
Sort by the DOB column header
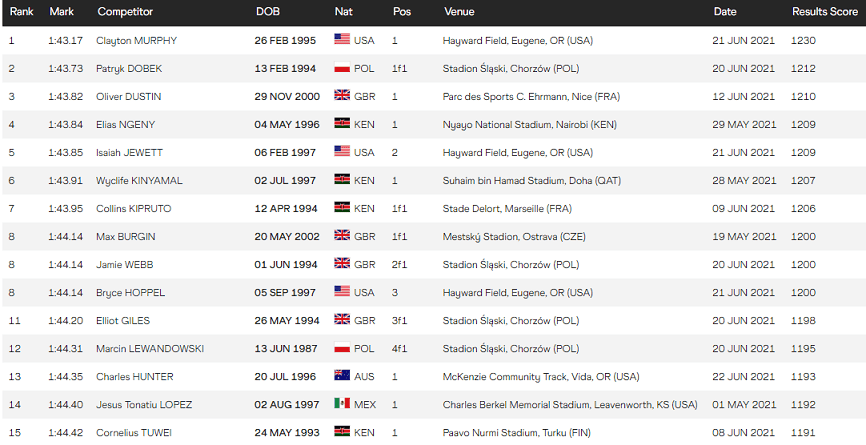click(267, 12)
